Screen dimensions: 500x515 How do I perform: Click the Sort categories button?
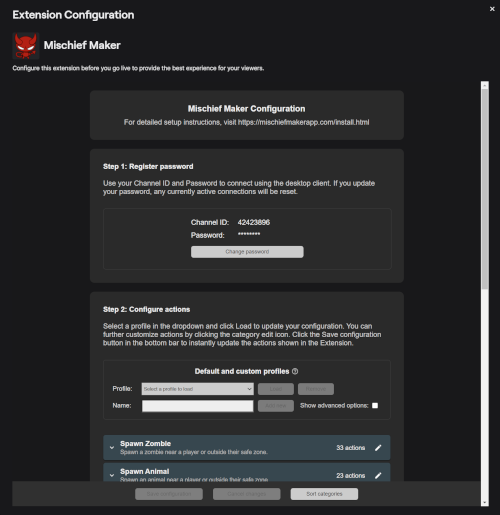click(324, 494)
